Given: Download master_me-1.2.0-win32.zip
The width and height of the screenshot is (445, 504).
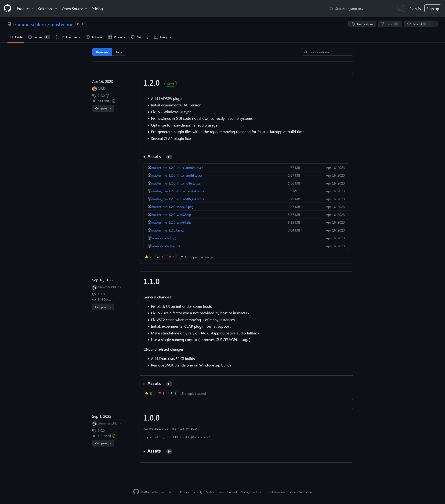Looking at the screenshot, I should 171,215.
